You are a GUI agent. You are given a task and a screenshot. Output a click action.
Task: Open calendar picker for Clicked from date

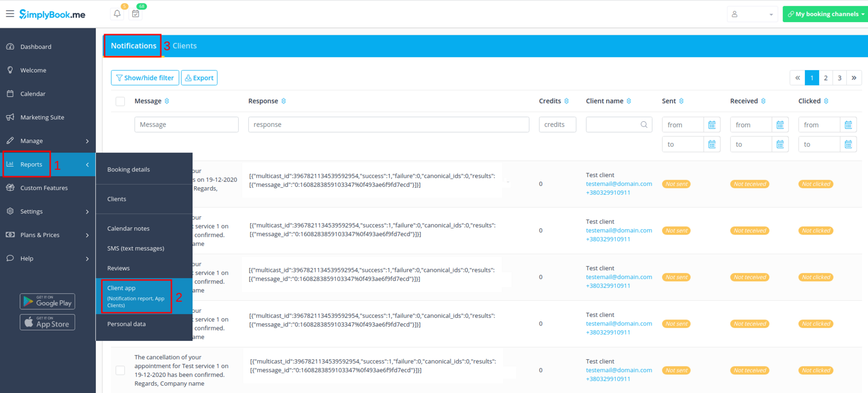(x=848, y=125)
